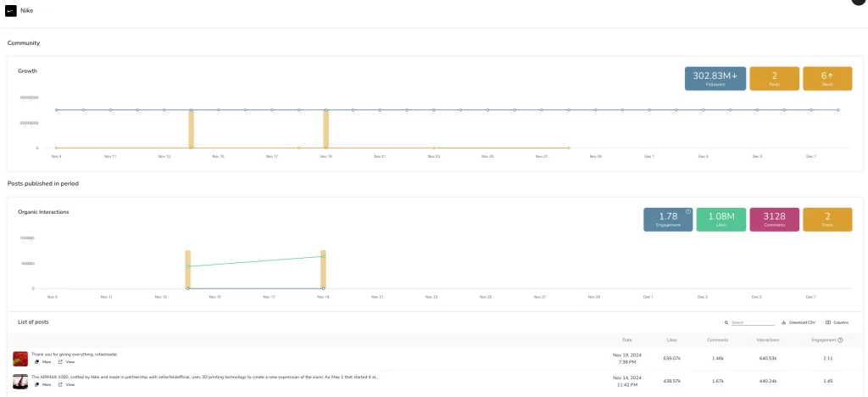Open More for the rafaelnadal post
Screen dimensions: 868x397
pos(42,361)
